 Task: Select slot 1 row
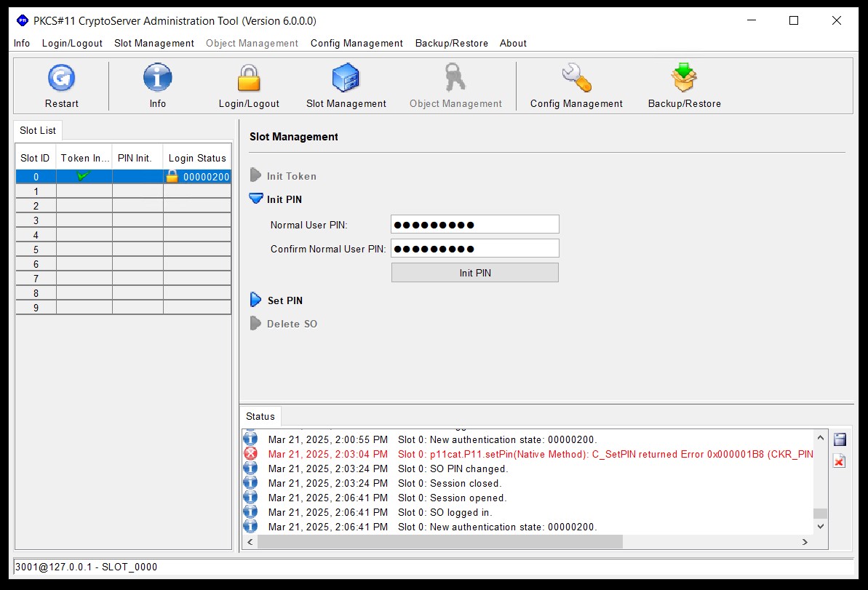click(x=124, y=191)
